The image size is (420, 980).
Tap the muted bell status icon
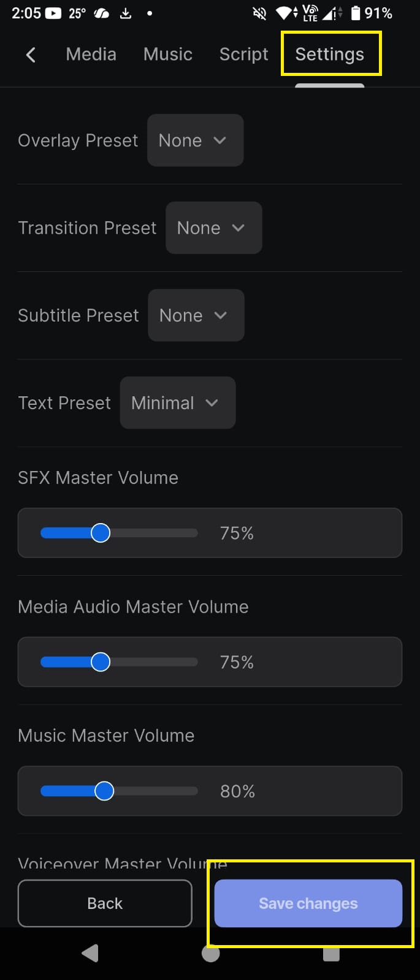click(260, 13)
